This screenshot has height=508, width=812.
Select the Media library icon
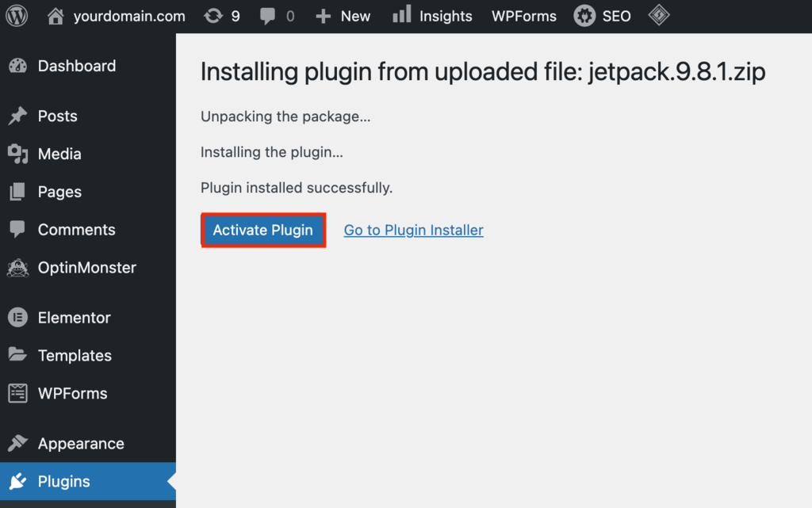click(18, 154)
